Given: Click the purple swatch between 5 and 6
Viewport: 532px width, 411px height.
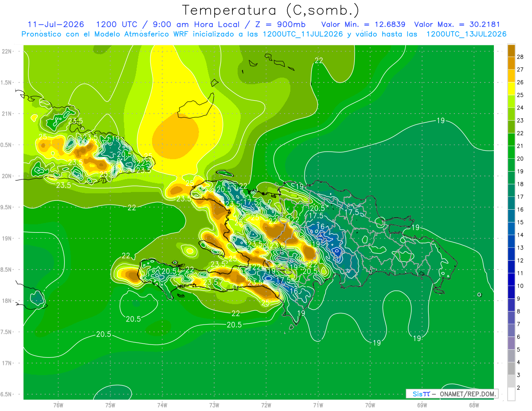Looking at the screenshot, I should tap(511, 343).
